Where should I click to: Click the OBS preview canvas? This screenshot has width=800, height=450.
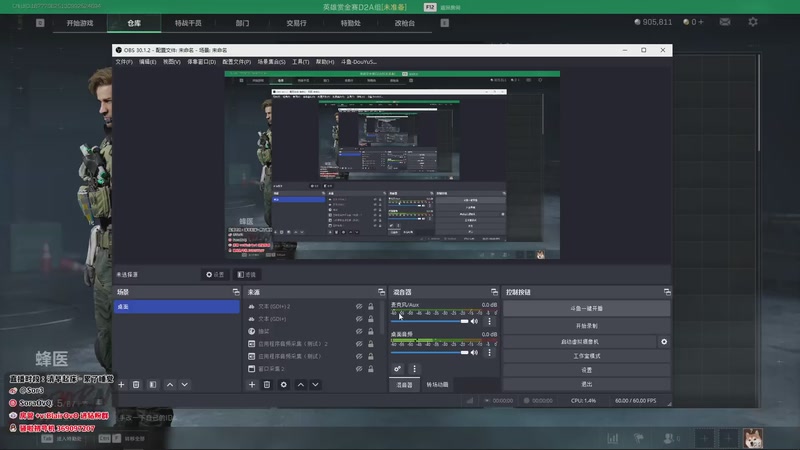point(392,165)
